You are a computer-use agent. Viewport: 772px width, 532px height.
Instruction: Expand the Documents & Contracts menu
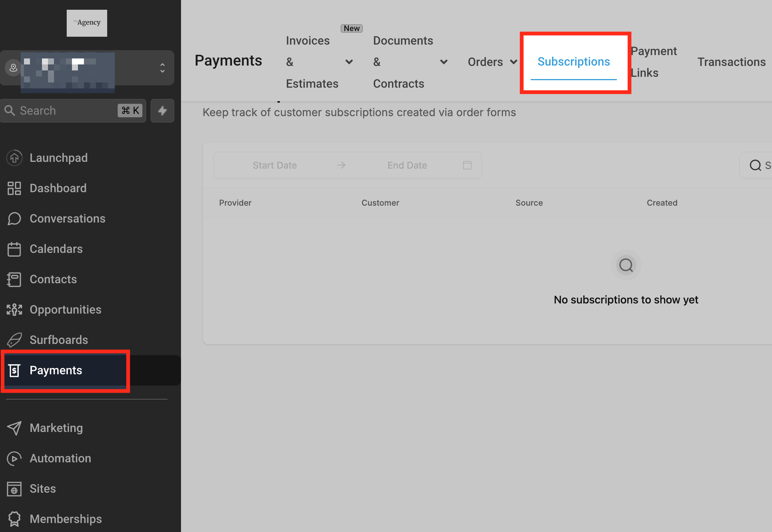coord(444,62)
